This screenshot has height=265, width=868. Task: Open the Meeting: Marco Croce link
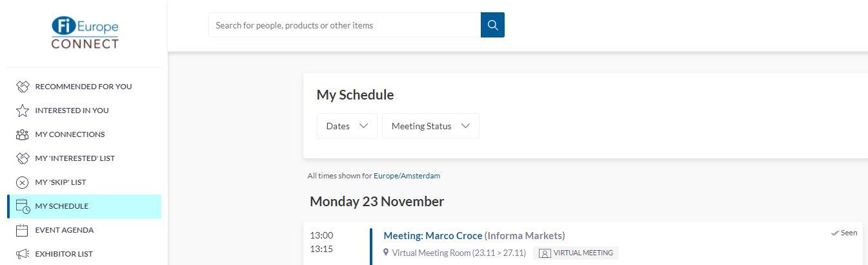(433, 235)
